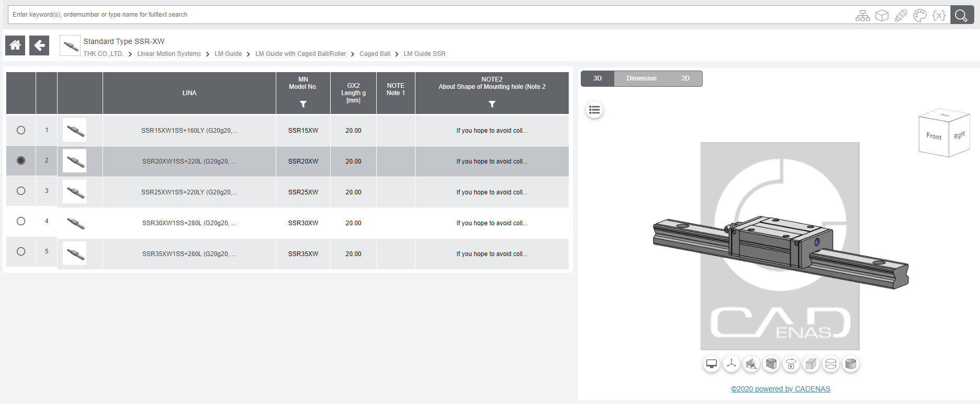Open Linear Motion Systems breadcrumb link
Viewport: 980px width, 404px height.
point(169,54)
